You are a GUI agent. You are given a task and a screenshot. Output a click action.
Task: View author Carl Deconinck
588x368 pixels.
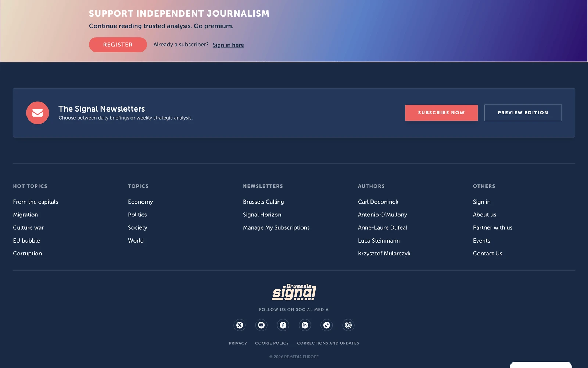(x=378, y=202)
